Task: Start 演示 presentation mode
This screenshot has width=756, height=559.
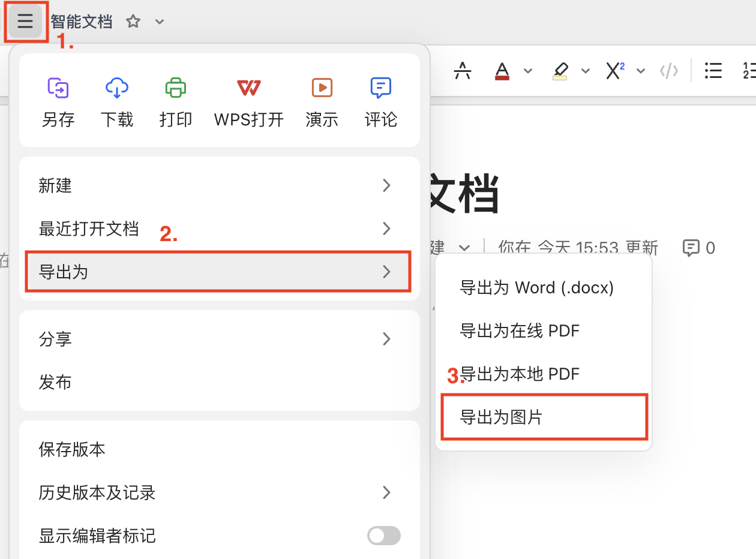Action: tap(322, 101)
